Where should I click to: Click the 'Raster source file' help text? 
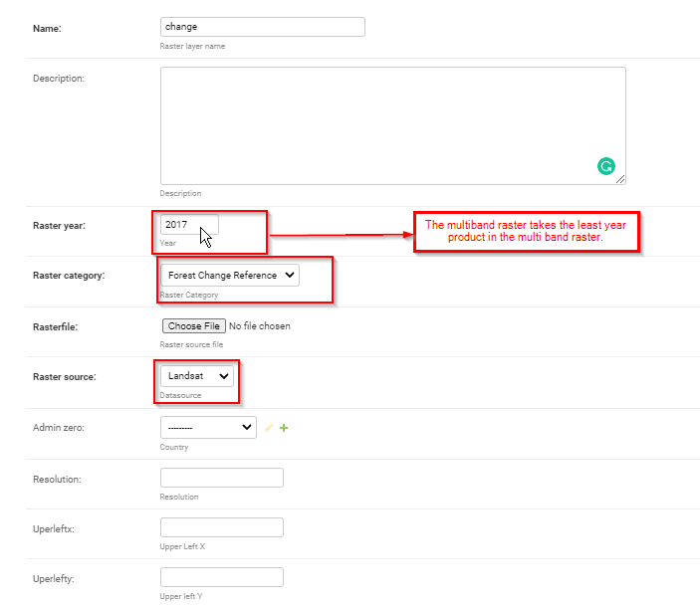point(191,344)
